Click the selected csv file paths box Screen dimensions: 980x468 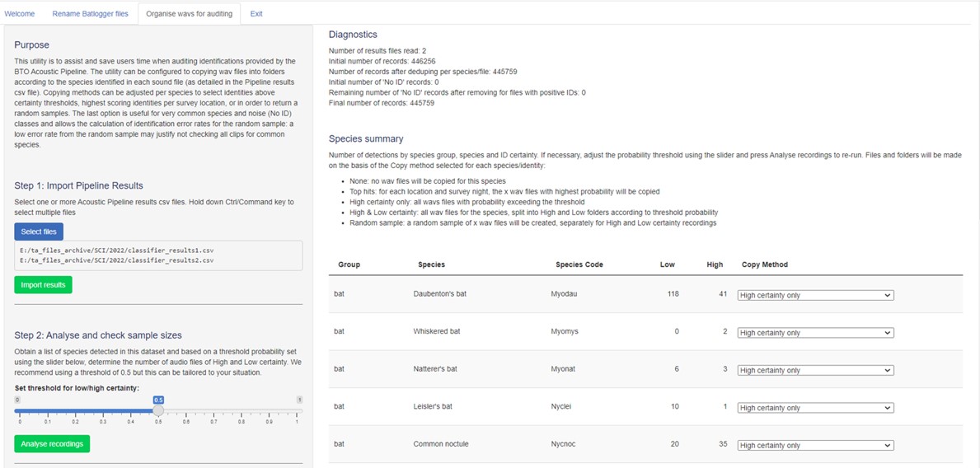(158, 255)
